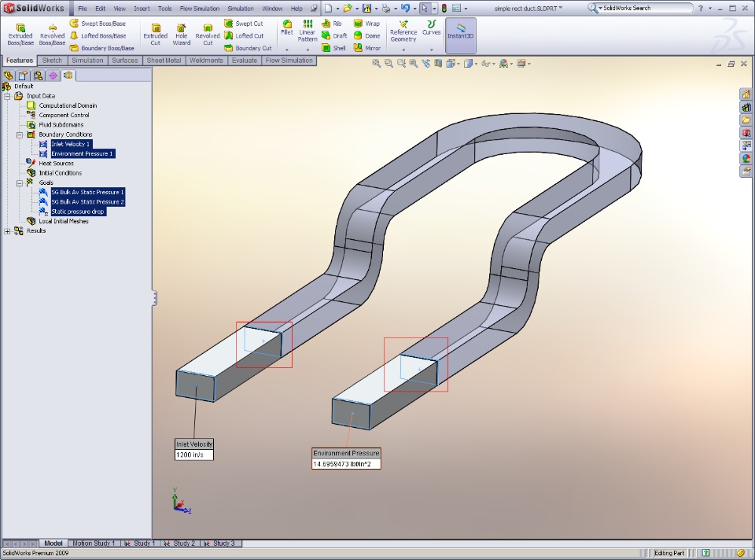Image resolution: width=755 pixels, height=560 pixels.
Task: Open Reference Geometry tools
Action: click(403, 31)
